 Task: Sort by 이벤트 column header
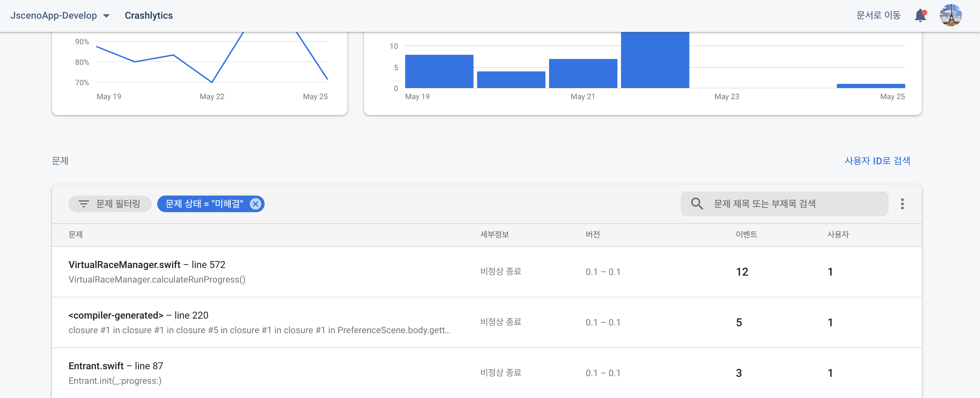[x=746, y=235]
